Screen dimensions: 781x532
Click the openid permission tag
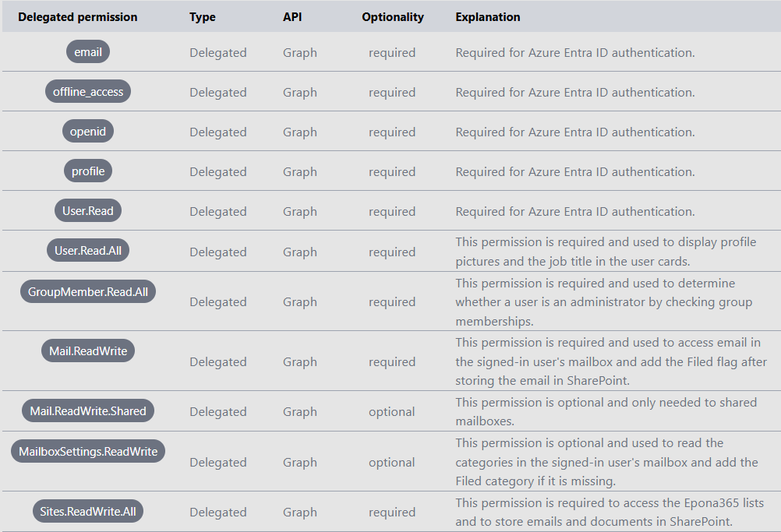point(88,132)
